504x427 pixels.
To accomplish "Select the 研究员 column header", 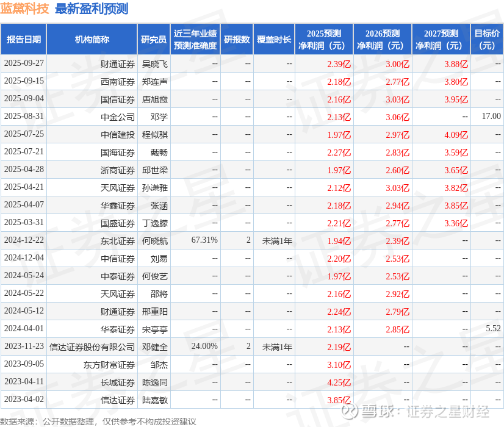I will point(154,39).
